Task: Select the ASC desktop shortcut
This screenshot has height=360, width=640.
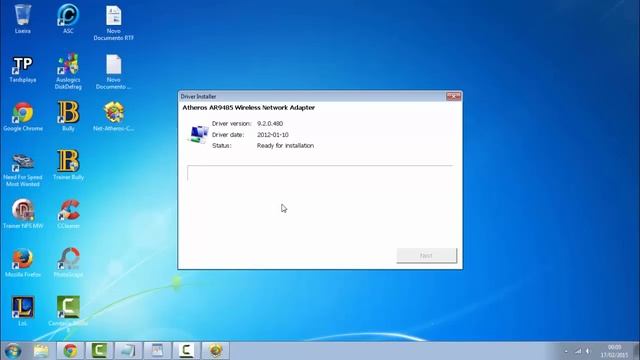Action: 68,19
